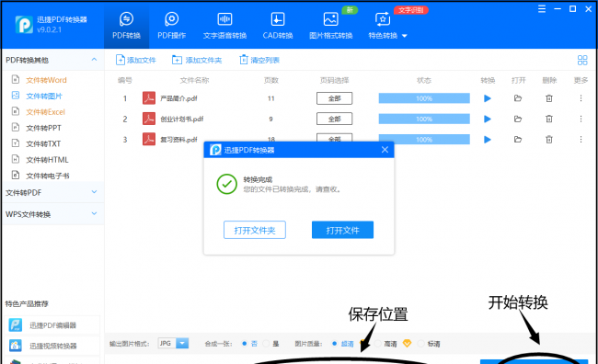Open 迅捷视频转换器 recommended product

[52, 346]
